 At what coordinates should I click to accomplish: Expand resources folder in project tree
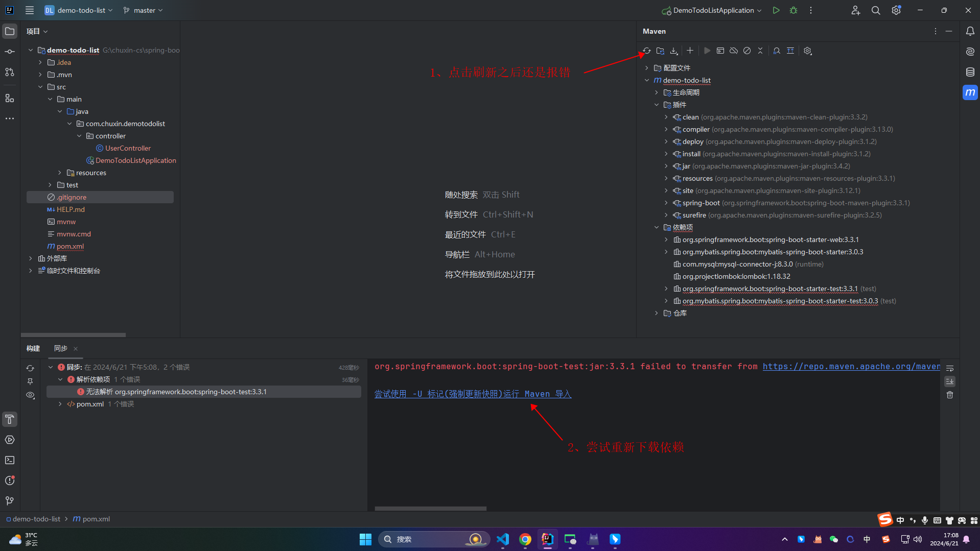[x=60, y=173]
